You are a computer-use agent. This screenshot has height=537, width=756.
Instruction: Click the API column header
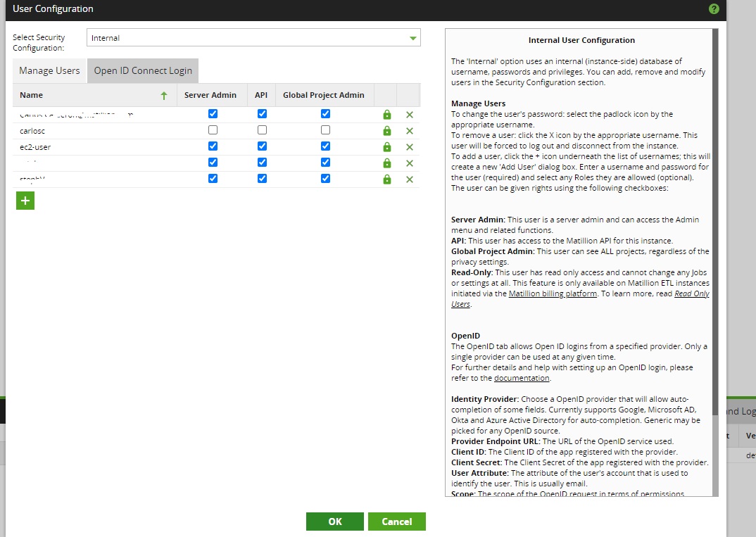[x=261, y=95]
